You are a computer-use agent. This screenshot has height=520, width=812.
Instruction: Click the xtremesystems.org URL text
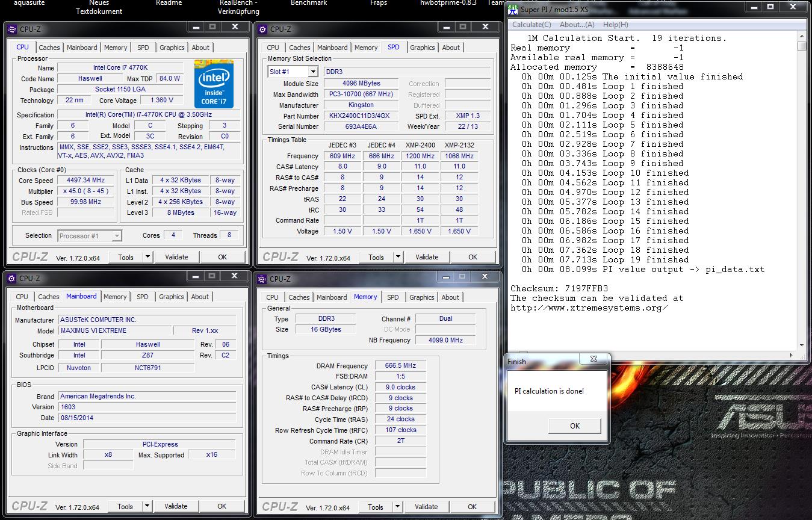click(589, 308)
